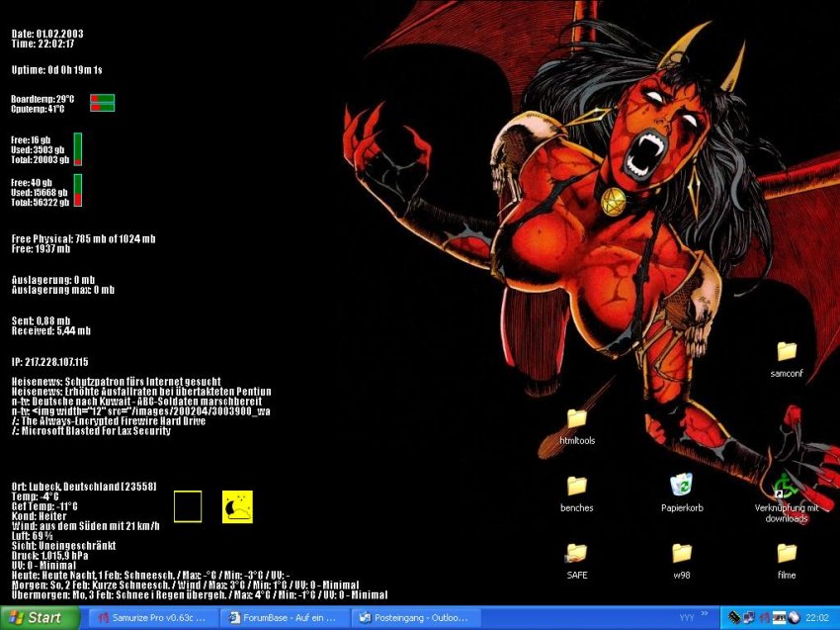This screenshot has width=840, height=630.
Task: Click the Date: 01.02.2003 text
Action: click(47, 34)
